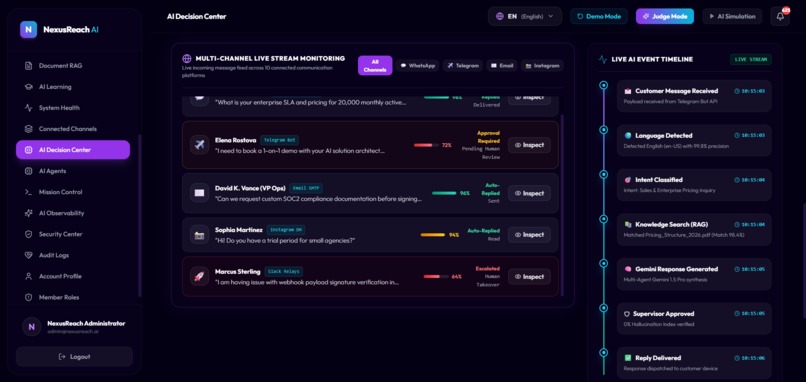Click the Escalated status text
Viewport: 806px width, 382px height.
[x=487, y=269]
